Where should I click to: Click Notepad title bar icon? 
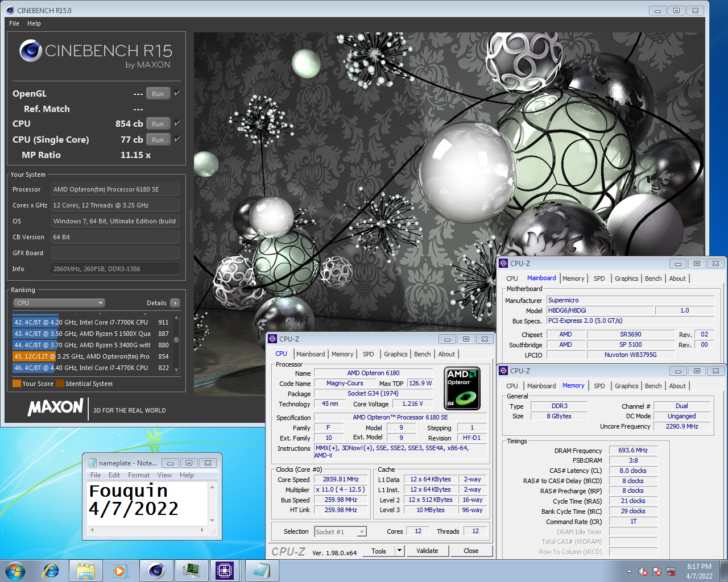[93, 463]
